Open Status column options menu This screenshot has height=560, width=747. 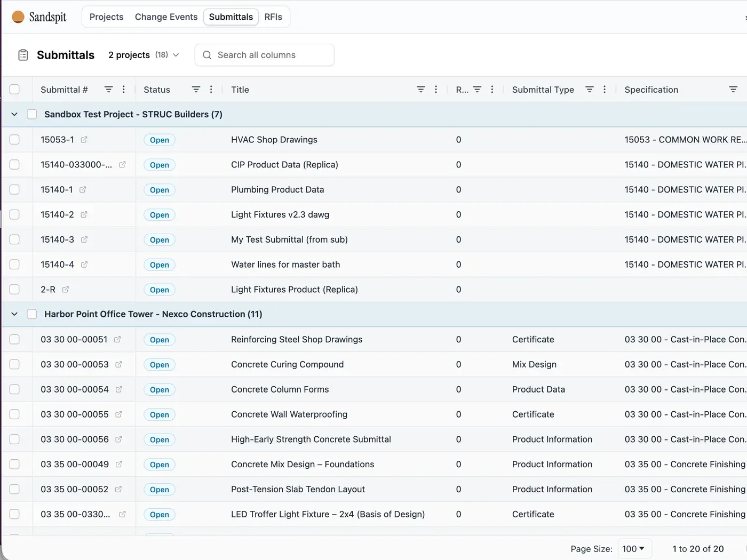pyautogui.click(x=211, y=90)
